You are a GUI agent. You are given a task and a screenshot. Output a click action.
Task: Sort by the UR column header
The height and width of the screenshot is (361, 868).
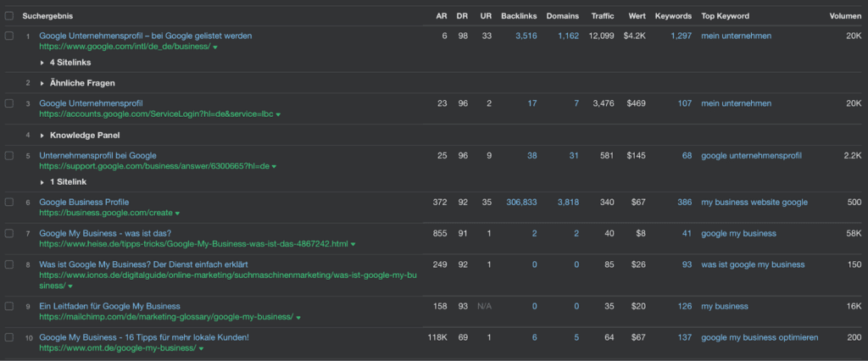click(486, 16)
